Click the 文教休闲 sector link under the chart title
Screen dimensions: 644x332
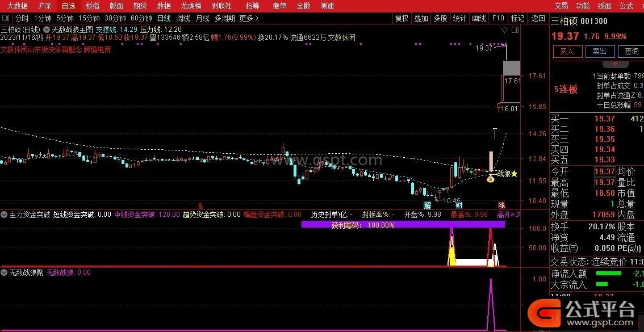coord(14,49)
